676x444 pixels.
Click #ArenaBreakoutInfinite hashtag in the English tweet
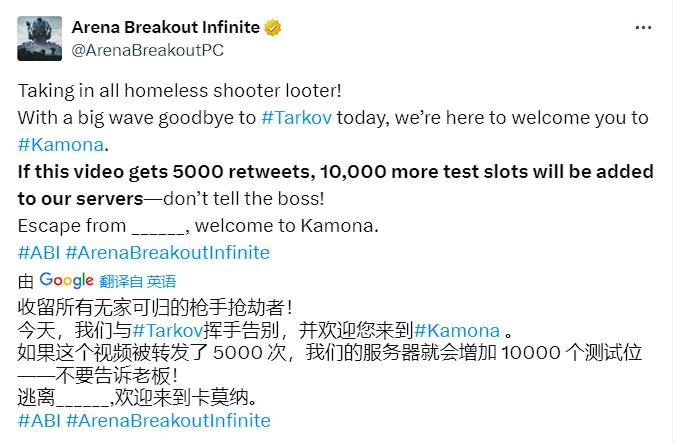(x=168, y=252)
